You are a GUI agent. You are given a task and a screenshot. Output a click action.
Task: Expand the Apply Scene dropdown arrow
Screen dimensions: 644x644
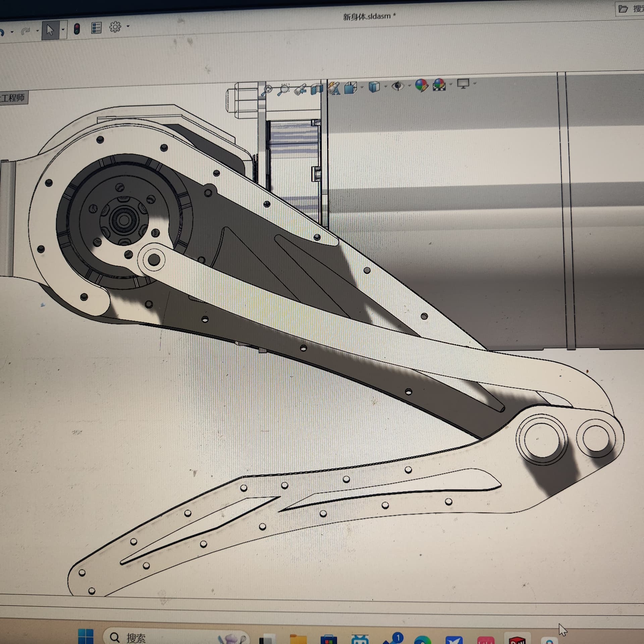[451, 84]
